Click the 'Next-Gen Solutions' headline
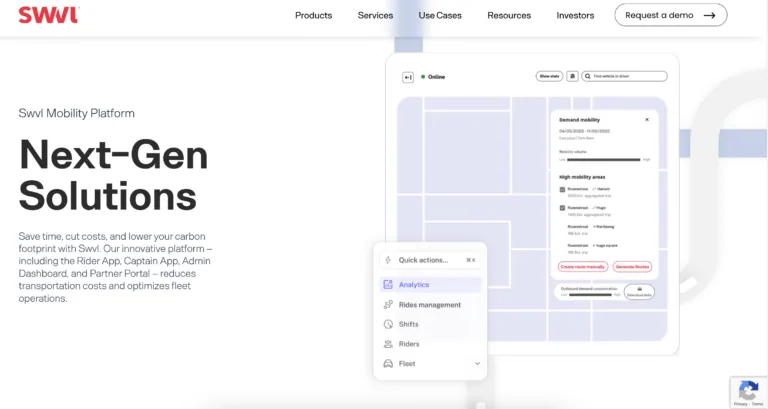 tap(114, 175)
